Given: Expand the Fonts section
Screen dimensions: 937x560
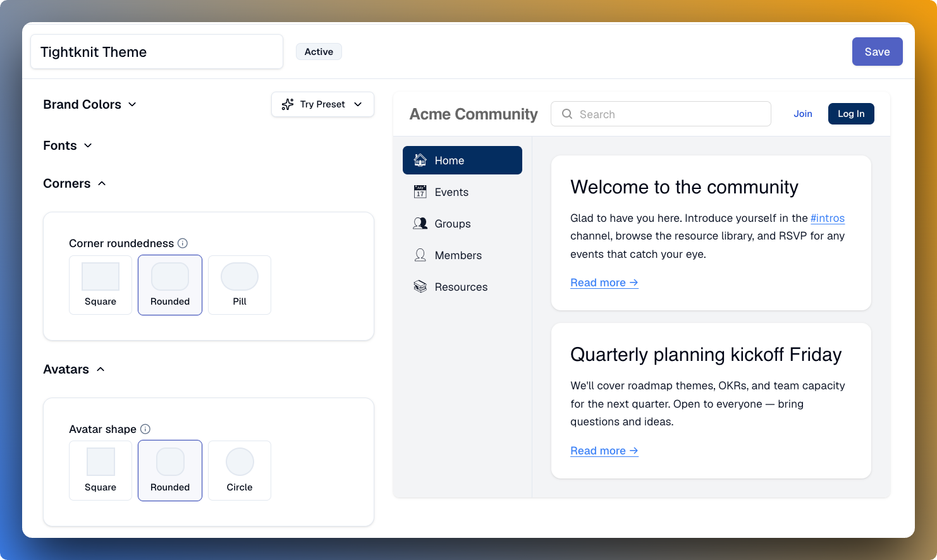Looking at the screenshot, I should pos(68,145).
